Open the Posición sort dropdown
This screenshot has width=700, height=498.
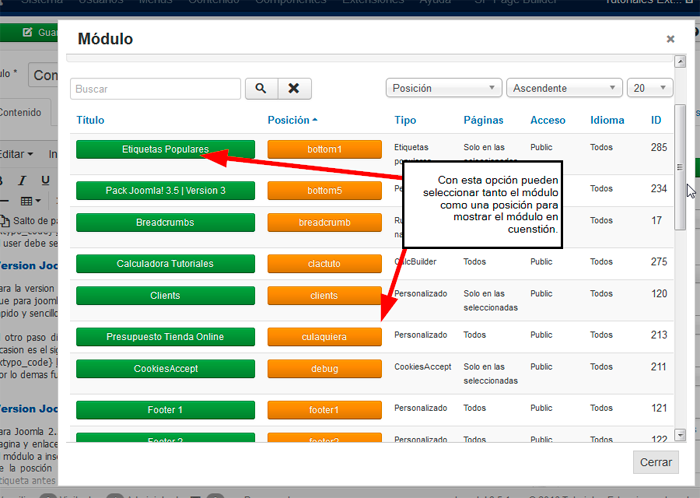[x=444, y=88]
